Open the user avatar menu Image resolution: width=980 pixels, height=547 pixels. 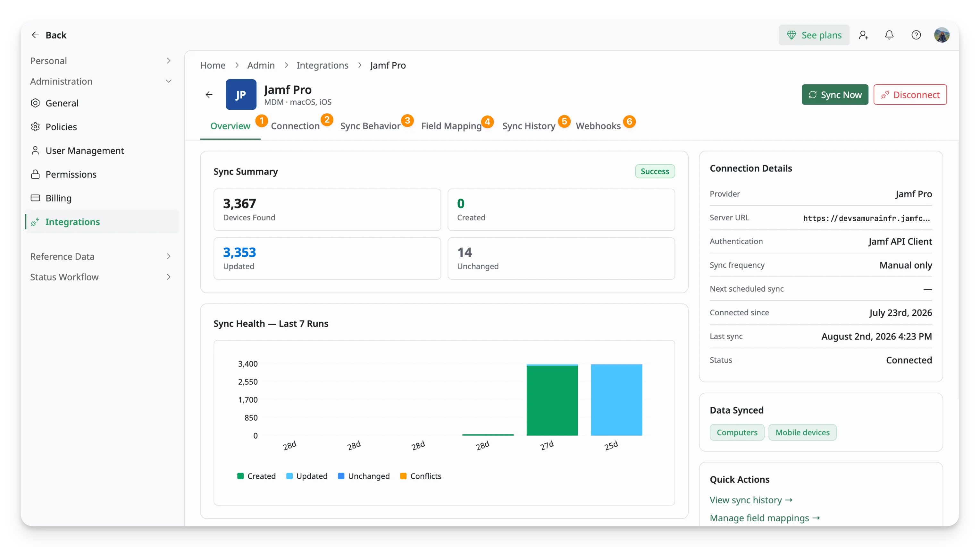942,35
